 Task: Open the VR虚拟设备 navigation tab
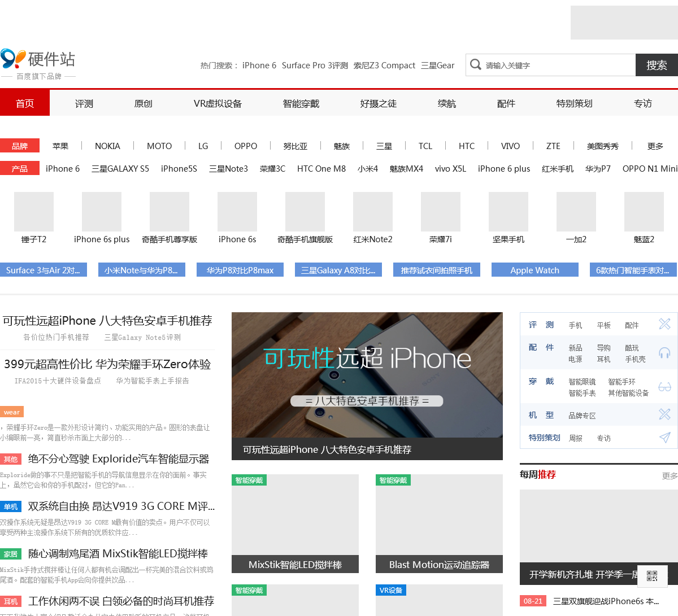pyautogui.click(x=218, y=103)
